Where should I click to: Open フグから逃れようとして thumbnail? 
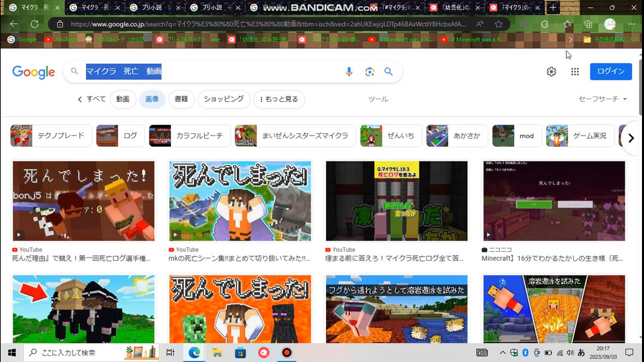coord(396,309)
